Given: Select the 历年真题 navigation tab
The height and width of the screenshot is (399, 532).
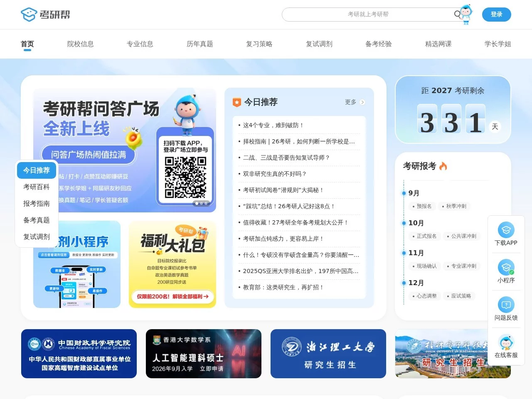Looking at the screenshot, I should click(x=199, y=44).
